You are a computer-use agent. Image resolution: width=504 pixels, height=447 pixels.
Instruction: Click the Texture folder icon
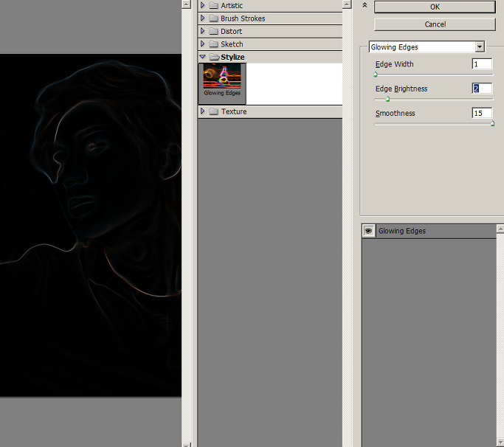pyautogui.click(x=213, y=111)
